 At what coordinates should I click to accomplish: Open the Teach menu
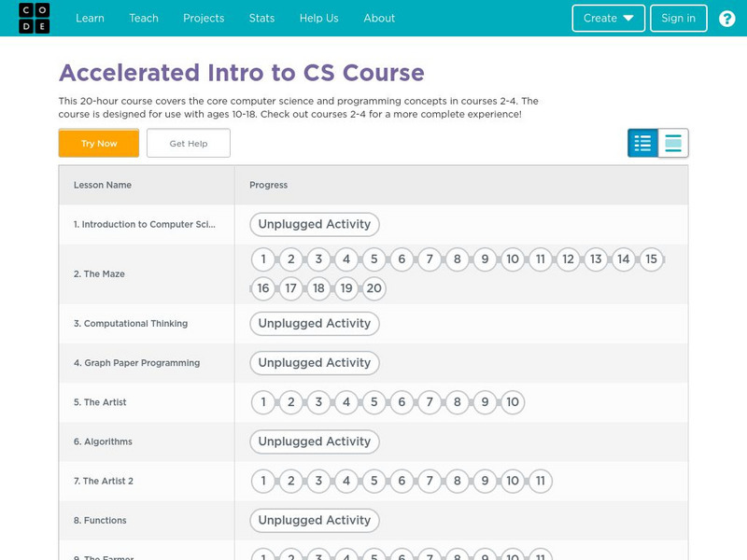(x=144, y=19)
